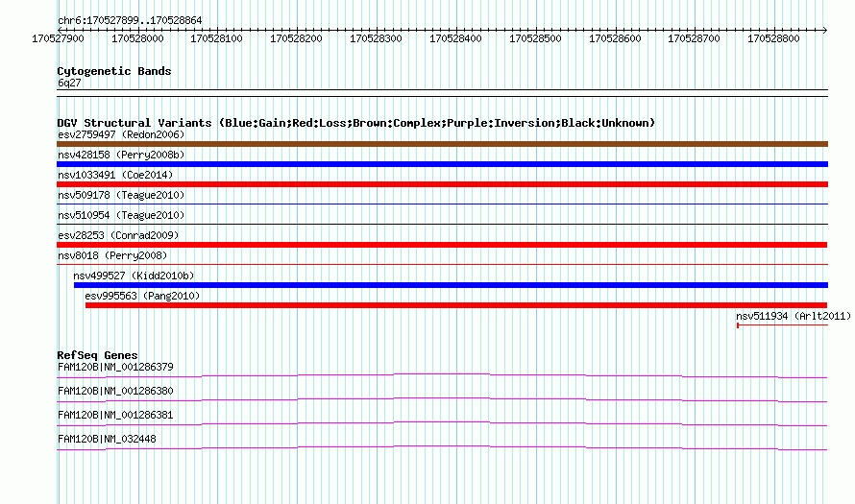Open variant esv995563 (Pang2010) label

142,296
